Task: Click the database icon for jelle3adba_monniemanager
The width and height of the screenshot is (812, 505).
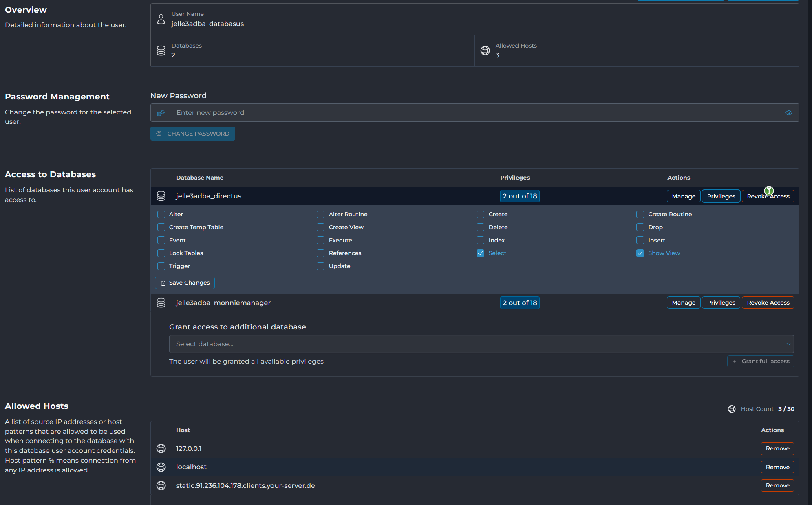Action: tap(161, 303)
